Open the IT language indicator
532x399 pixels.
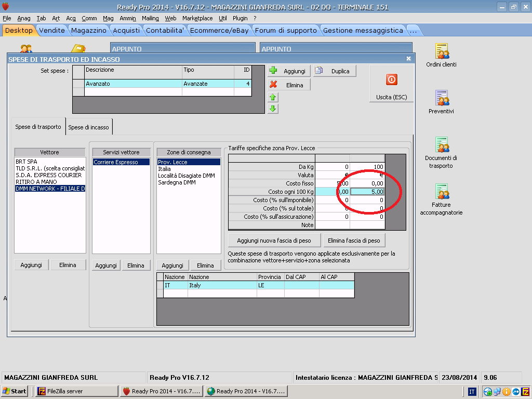tap(472, 392)
